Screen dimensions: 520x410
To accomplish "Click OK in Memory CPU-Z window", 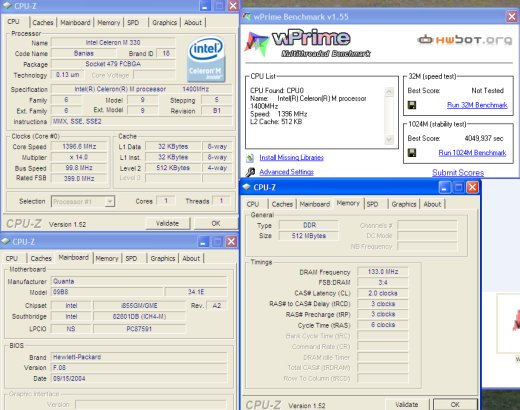I will point(455,404).
